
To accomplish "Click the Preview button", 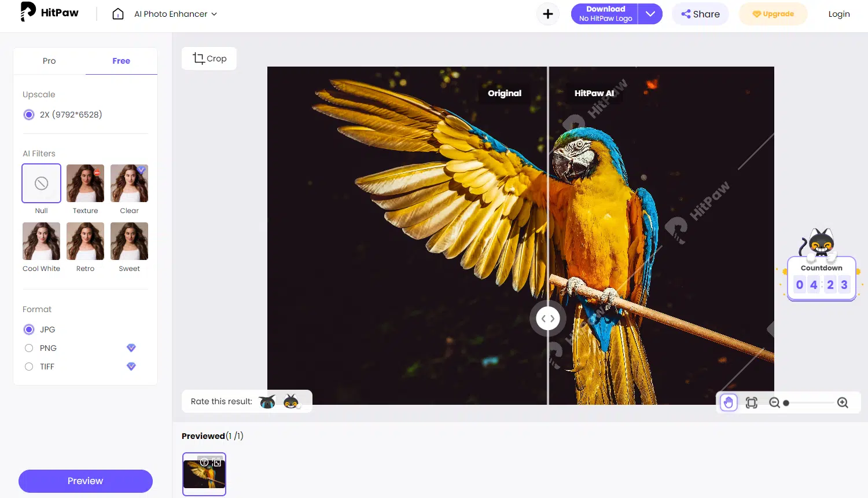I will click(x=86, y=481).
